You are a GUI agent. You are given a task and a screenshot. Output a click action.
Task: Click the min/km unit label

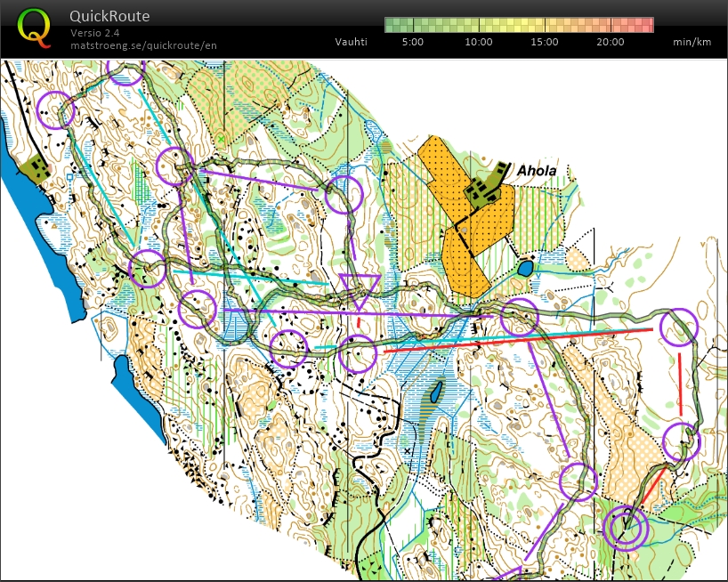click(690, 42)
